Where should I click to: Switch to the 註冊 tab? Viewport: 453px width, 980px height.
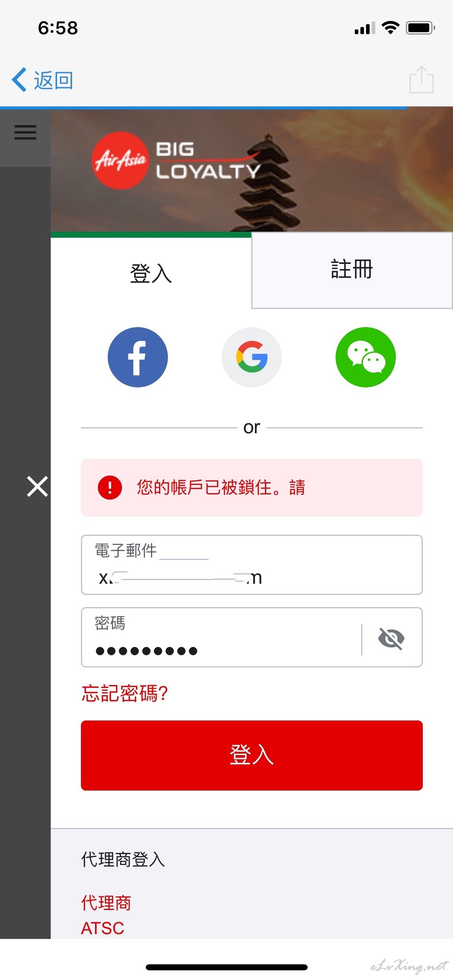(352, 270)
